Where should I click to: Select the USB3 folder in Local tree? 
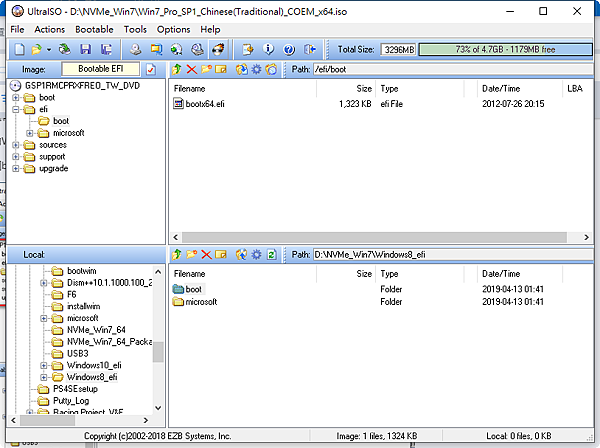[78, 354]
